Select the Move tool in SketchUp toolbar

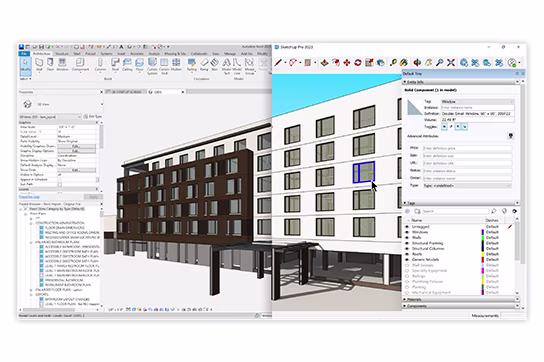point(347,62)
